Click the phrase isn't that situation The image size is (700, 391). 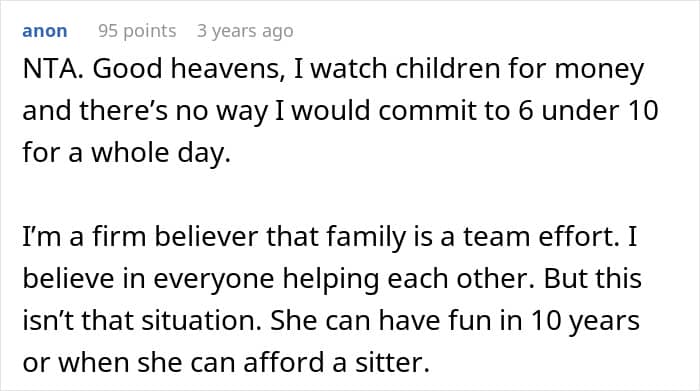[142, 320]
